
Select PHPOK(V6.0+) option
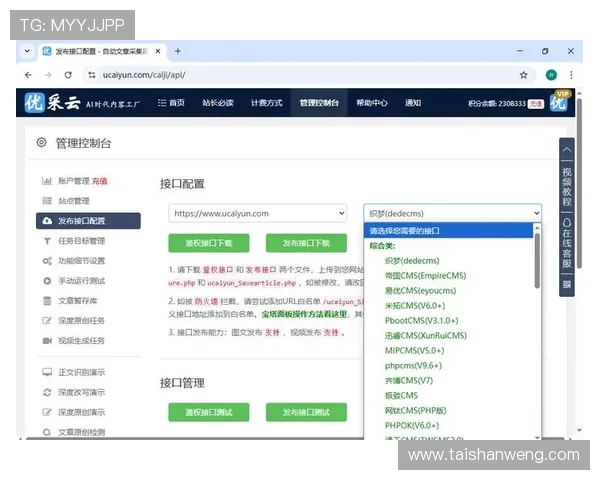pyautogui.click(x=412, y=425)
